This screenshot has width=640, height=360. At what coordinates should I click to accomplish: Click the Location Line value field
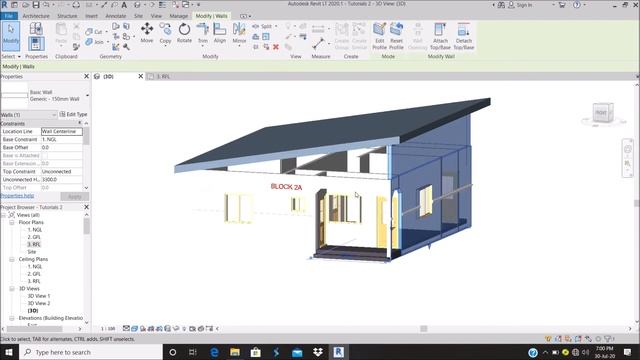point(62,131)
